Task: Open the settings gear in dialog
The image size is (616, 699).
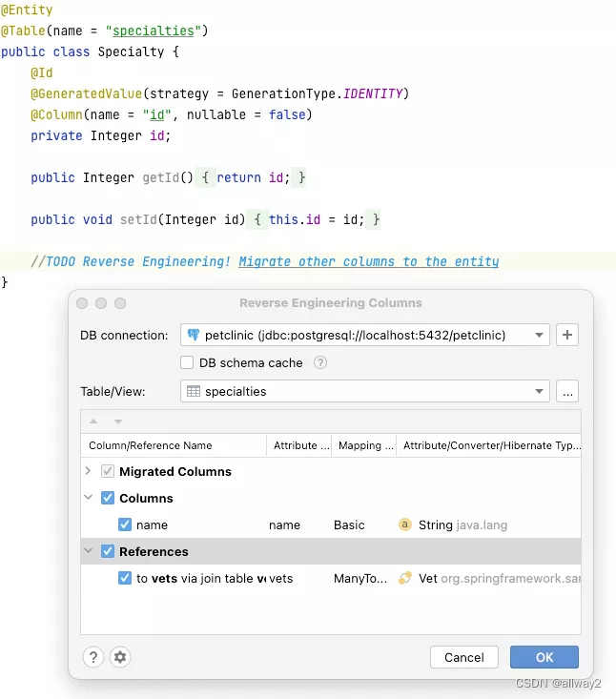Action: [119, 656]
